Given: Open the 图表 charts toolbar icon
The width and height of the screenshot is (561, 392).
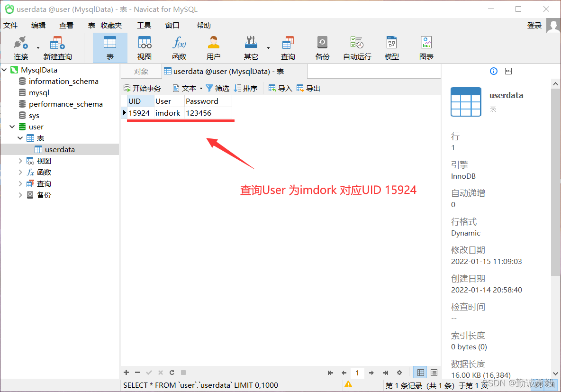Looking at the screenshot, I should 426,47.
